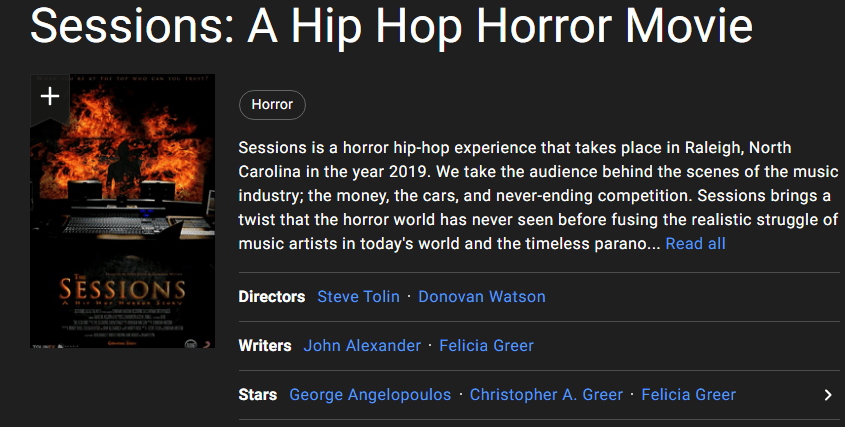Open star George Angelopoulos's profile

[370, 395]
